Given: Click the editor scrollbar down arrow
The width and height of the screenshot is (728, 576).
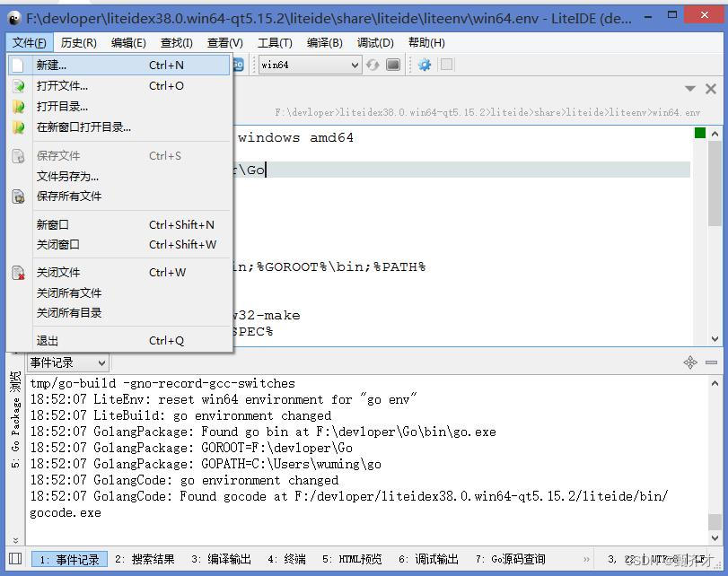Looking at the screenshot, I should pyautogui.click(x=715, y=338).
